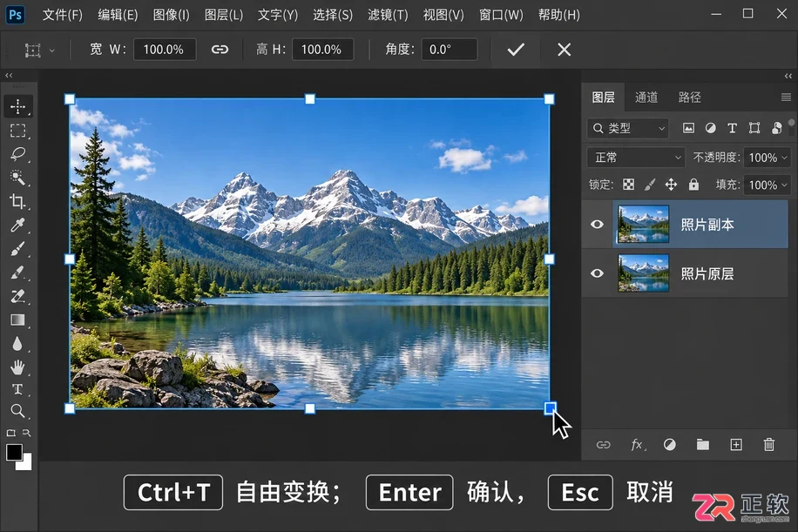This screenshot has height=532, width=798.
Task: Create a new layer group folder
Action: [703, 445]
